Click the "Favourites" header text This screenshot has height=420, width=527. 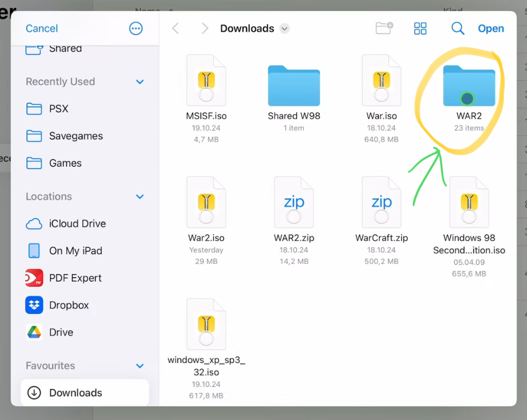50,366
